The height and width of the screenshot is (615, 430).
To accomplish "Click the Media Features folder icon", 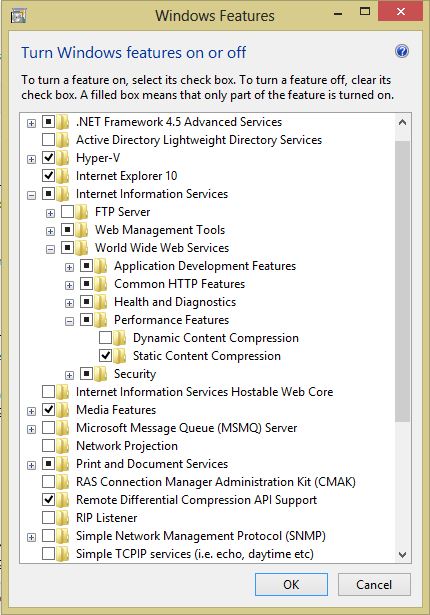I will [62, 410].
